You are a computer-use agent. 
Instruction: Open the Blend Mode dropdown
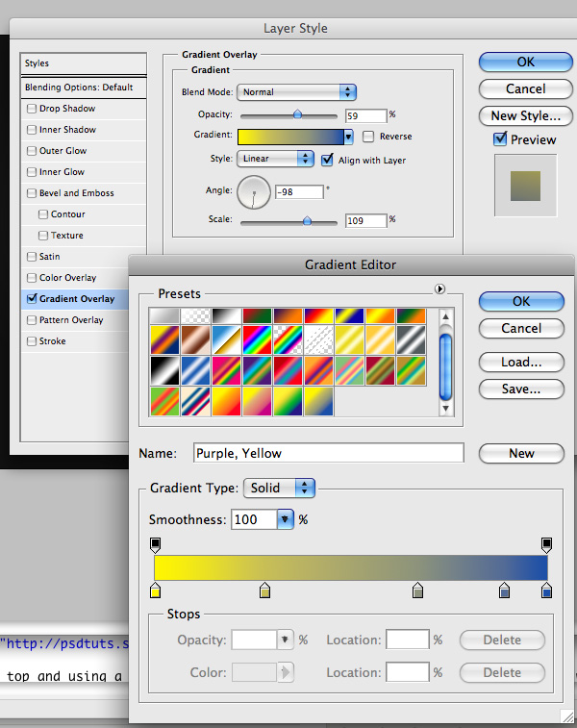[x=295, y=92]
